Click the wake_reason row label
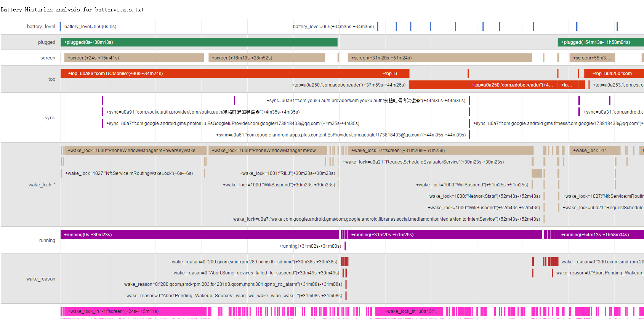Image resolution: width=644 pixels, height=319 pixels. coord(40,279)
